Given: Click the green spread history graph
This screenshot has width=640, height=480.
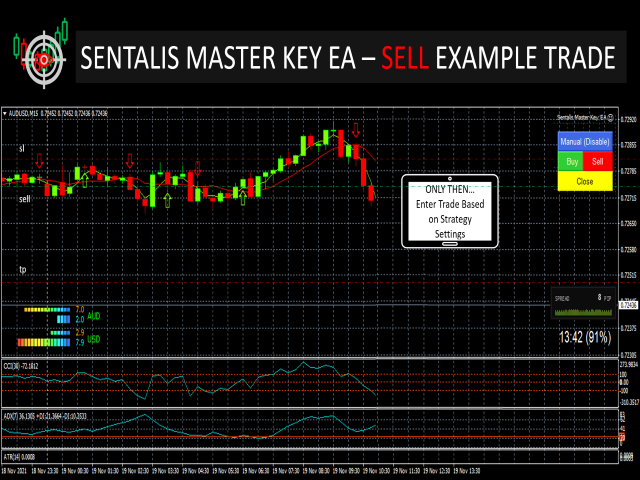Looking at the screenshot, I should pos(584,312).
